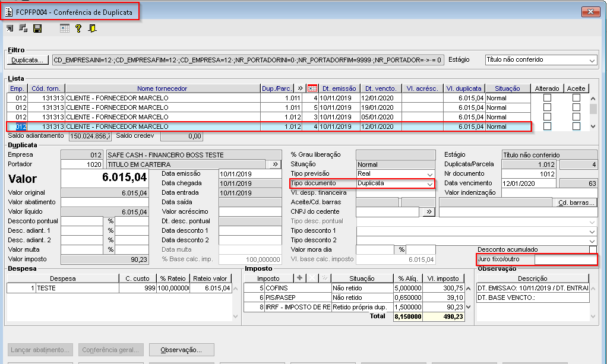Check Alterado box in first list row

click(x=547, y=98)
